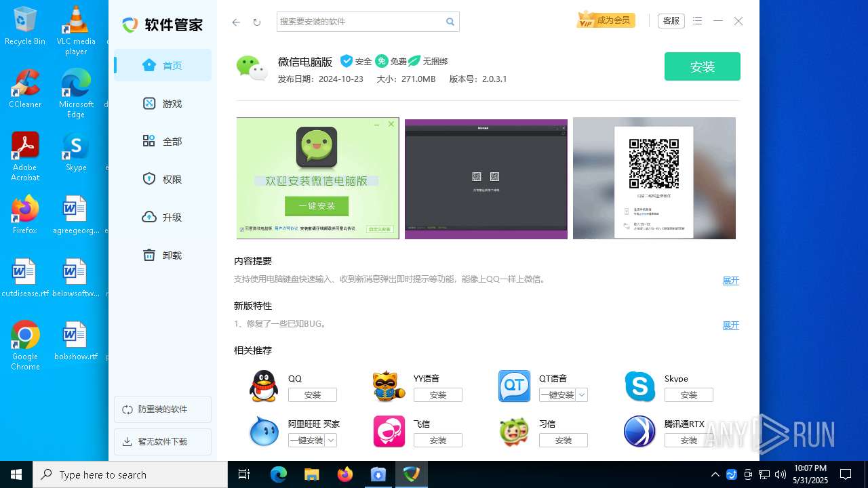Open the bobshow.rtf desktop file
The width and height of the screenshot is (868, 488).
(x=76, y=341)
